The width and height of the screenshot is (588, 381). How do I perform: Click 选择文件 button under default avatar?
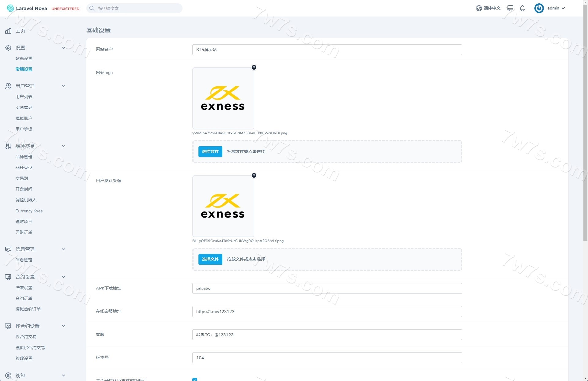(210, 259)
